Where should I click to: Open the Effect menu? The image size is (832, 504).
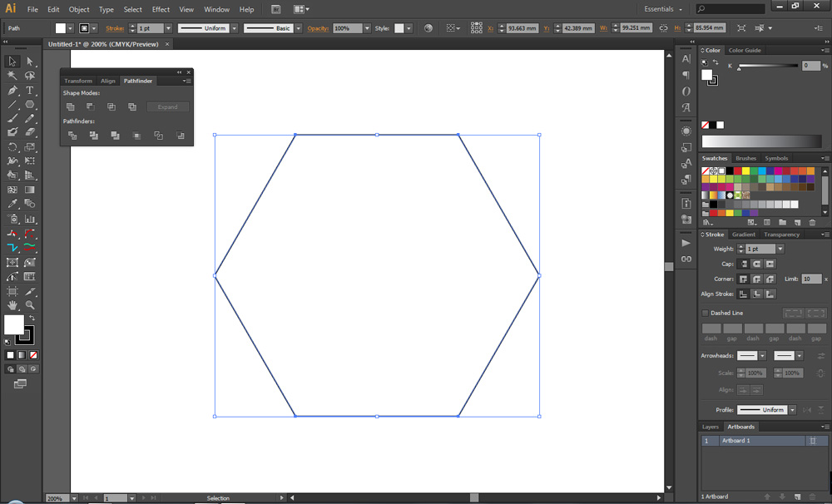(x=161, y=9)
